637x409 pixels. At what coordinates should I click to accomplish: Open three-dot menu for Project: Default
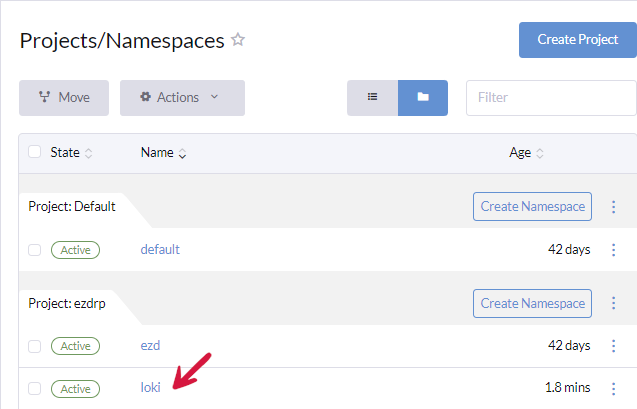click(614, 207)
